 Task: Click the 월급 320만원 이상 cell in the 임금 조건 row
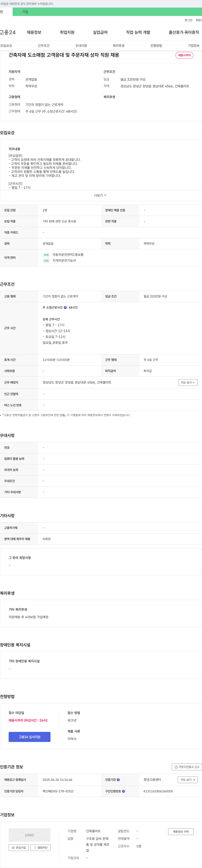pyautogui.click(x=155, y=297)
